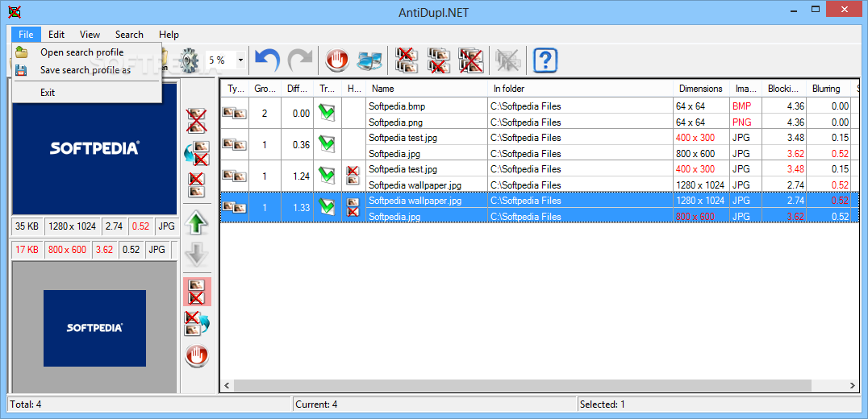This screenshot has height=419, width=868.
Task: Click the hint icon in the selected 1.33 row
Action: coord(353,207)
